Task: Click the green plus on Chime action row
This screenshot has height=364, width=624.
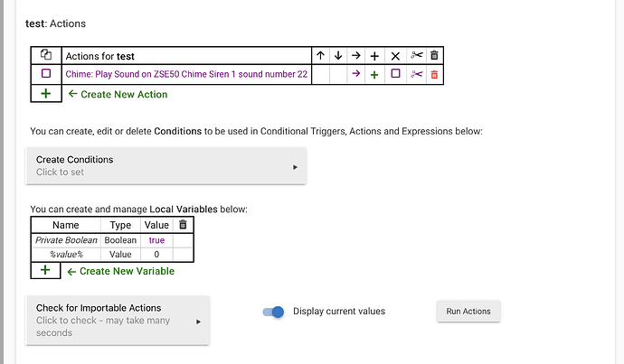Action: (374, 74)
